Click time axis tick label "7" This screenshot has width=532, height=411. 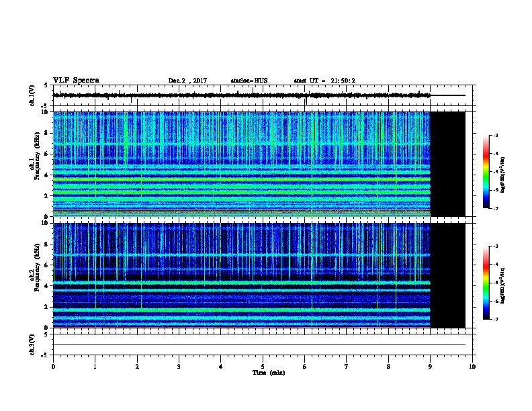pyautogui.click(x=347, y=367)
